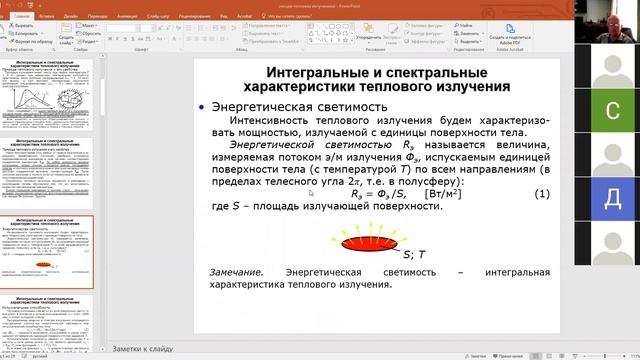
Task: Open Направление текста text direction dropdown
Action: coord(266,25)
